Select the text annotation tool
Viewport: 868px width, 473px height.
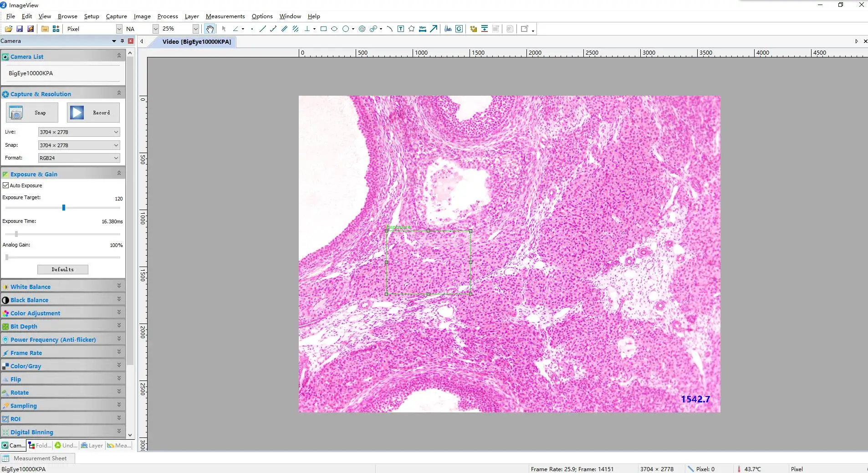tap(401, 29)
